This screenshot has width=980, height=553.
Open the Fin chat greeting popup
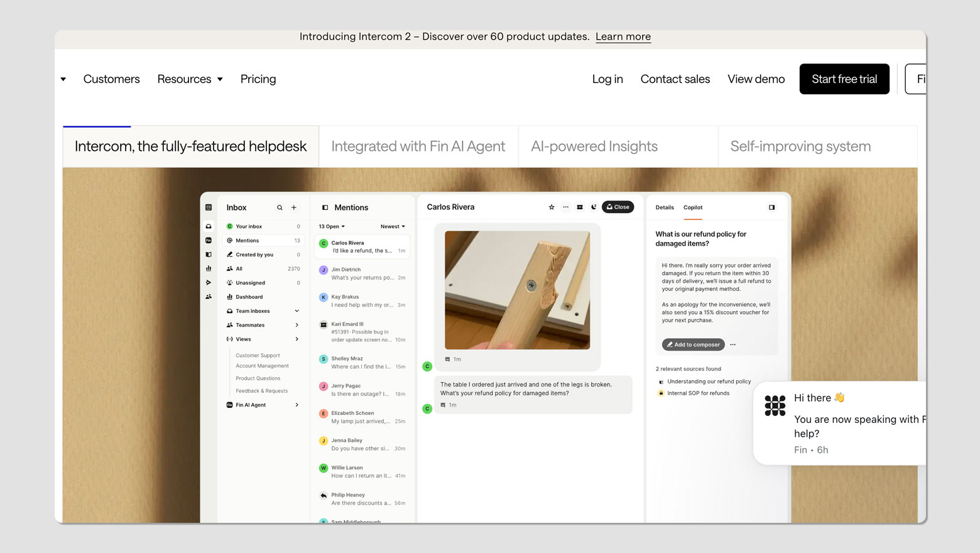click(x=840, y=423)
